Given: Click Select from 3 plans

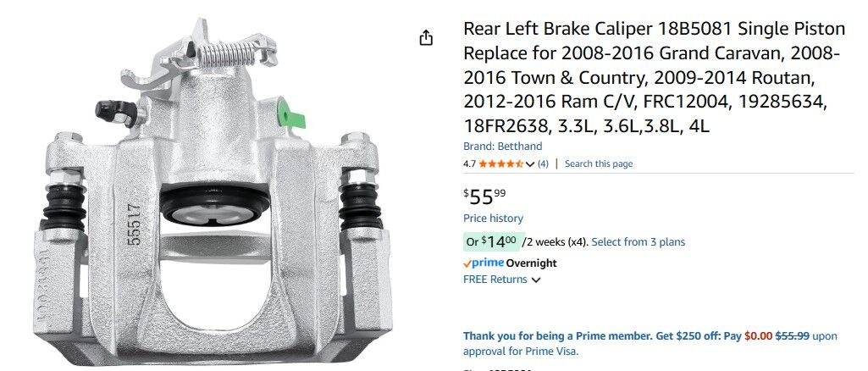Looking at the screenshot, I should [x=638, y=242].
